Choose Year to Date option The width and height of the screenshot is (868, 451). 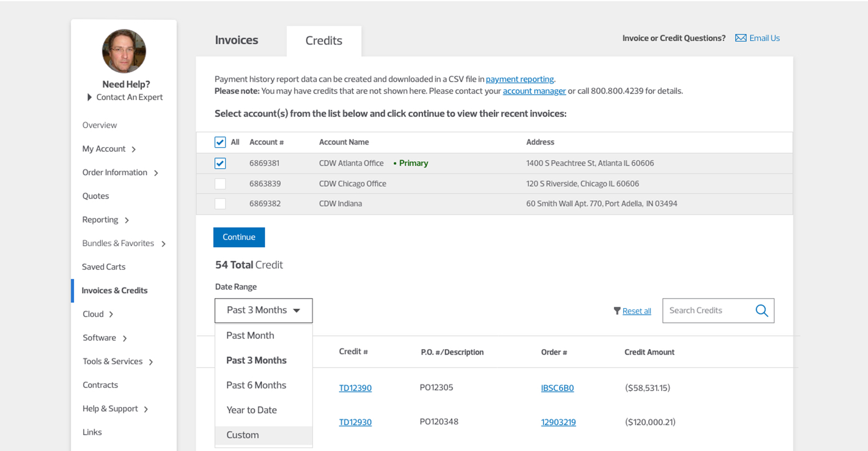click(x=263, y=410)
